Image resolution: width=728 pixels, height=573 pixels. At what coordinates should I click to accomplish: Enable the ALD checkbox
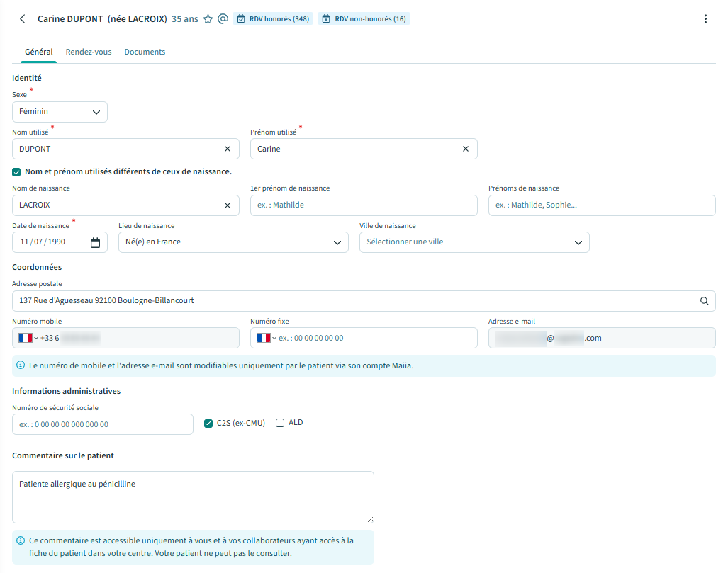(x=280, y=423)
